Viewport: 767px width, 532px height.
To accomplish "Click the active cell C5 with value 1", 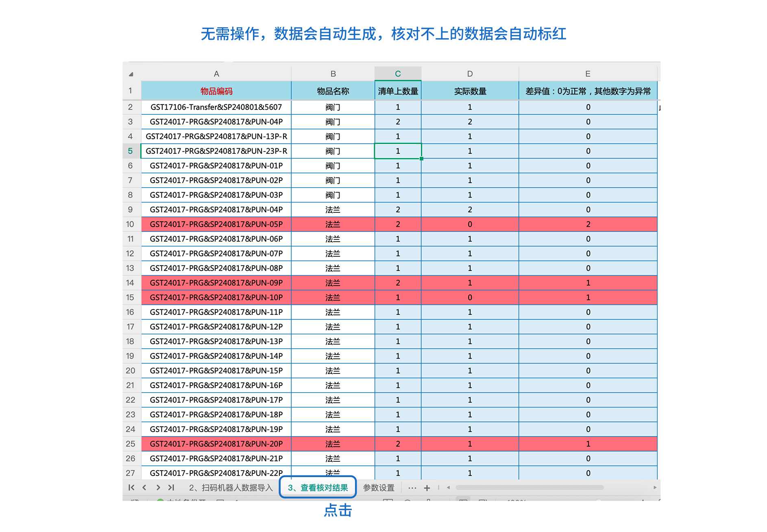I will tap(398, 151).
